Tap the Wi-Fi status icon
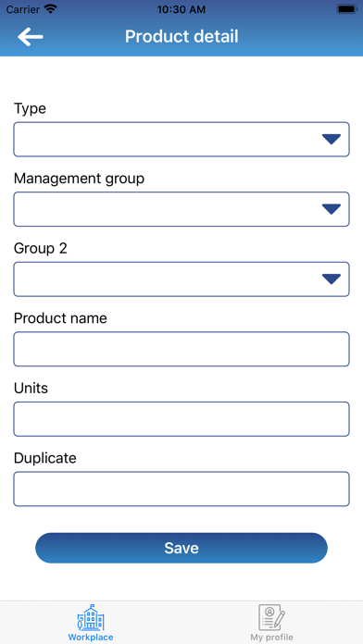 tap(51, 9)
